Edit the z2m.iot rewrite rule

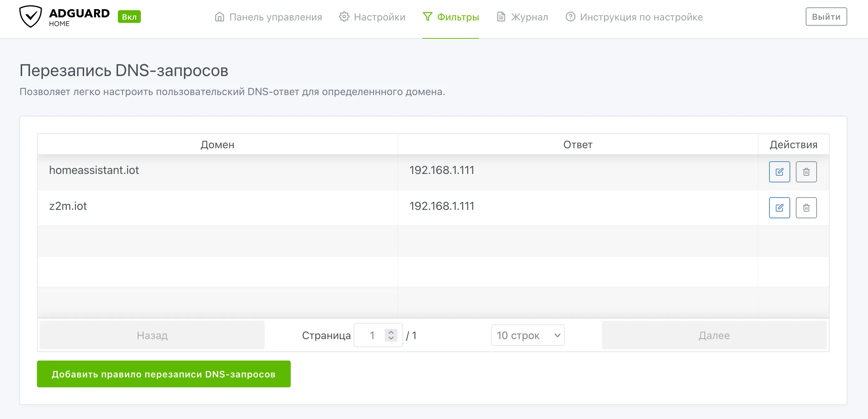[x=779, y=208]
